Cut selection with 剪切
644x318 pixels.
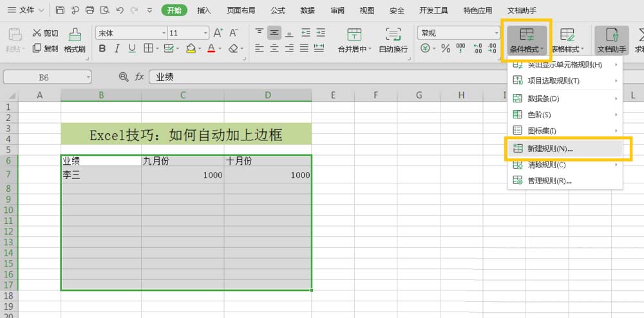click(x=45, y=33)
